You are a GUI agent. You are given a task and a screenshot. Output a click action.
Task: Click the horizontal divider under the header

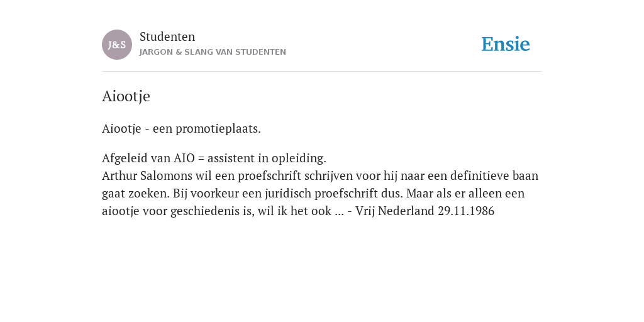322,72
